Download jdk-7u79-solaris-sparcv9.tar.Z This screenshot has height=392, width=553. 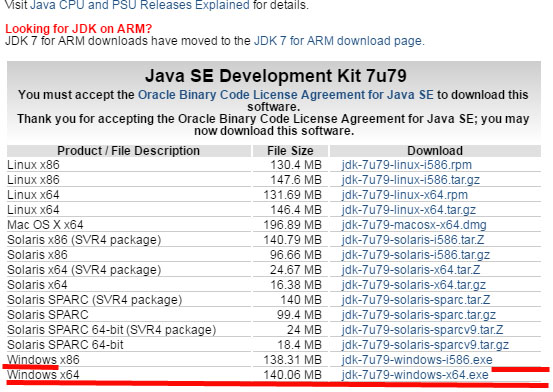(x=422, y=330)
